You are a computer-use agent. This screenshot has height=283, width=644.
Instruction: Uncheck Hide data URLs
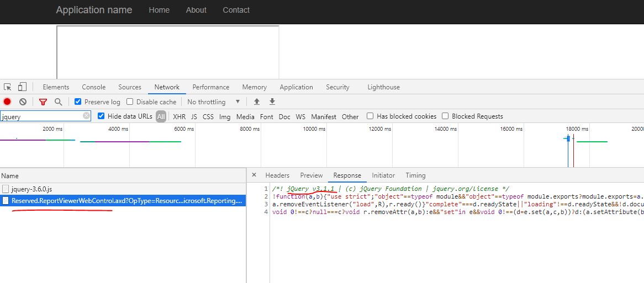[x=101, y=116]
